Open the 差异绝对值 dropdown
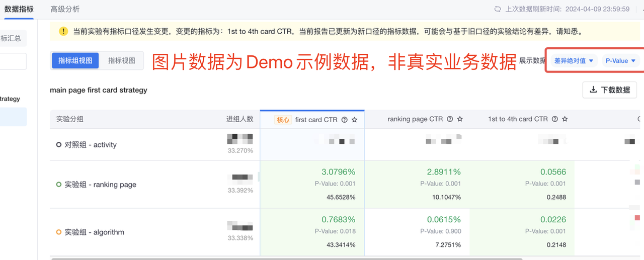Image resolution: width=644 pixels, height=260 pixels. 574,60
